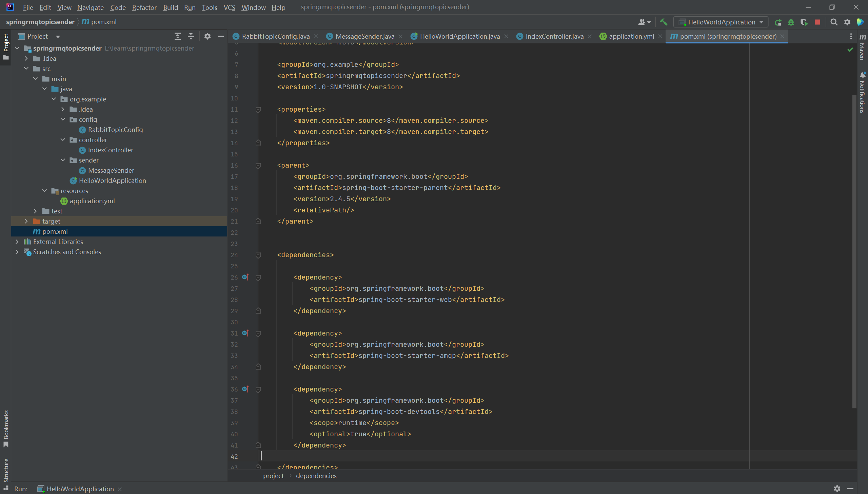Screen dimensions: 868x494
Task: Click the Collapse All icon in the Project panel
Action: pos(191,36)
